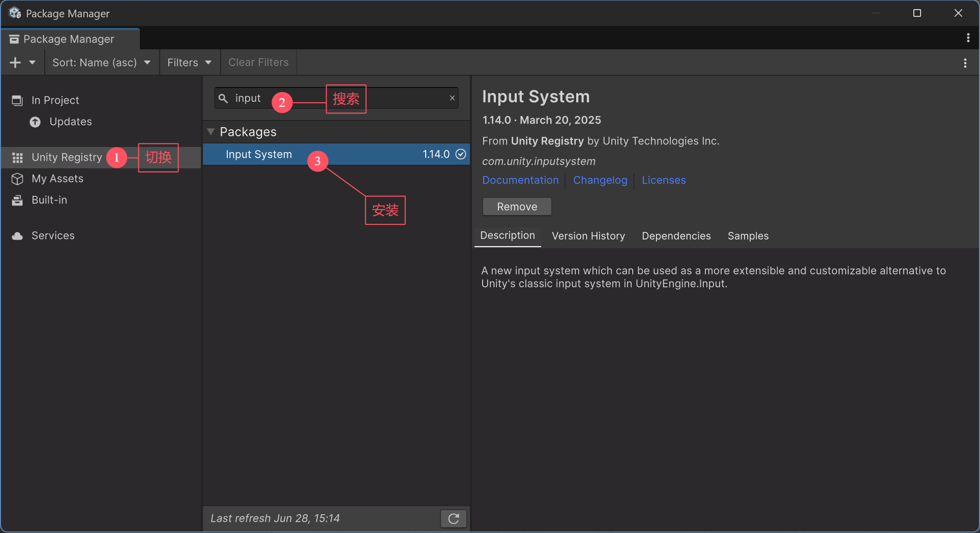
Task: Click the Package Manager window title icon
Action: click(x=15, y=13)
